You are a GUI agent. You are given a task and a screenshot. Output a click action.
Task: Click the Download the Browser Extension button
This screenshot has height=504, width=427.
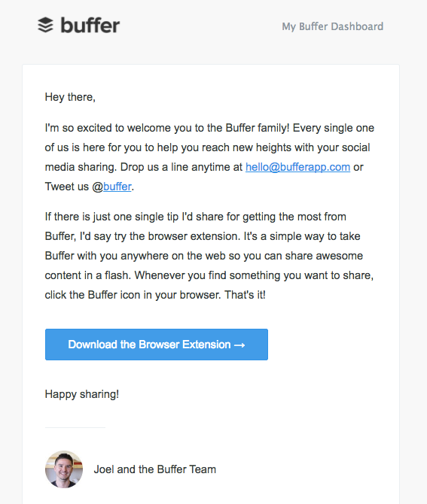157,345
